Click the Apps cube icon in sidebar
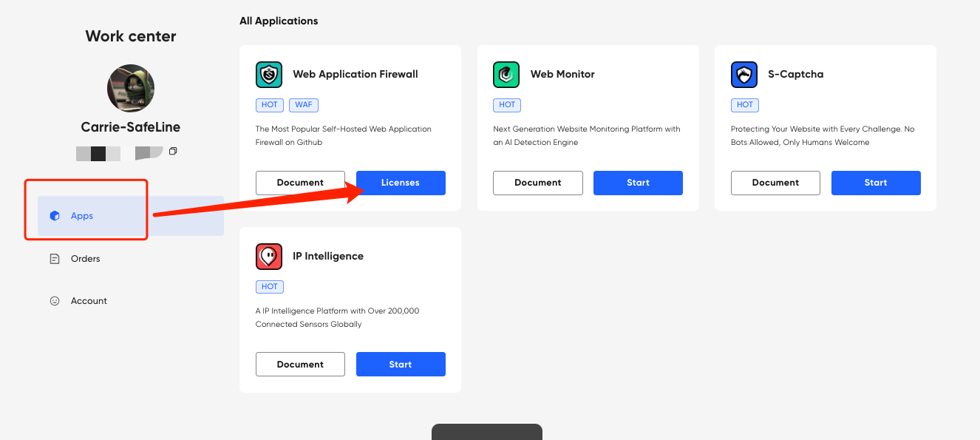Screen dimensions: 980x440 (55, 216)
